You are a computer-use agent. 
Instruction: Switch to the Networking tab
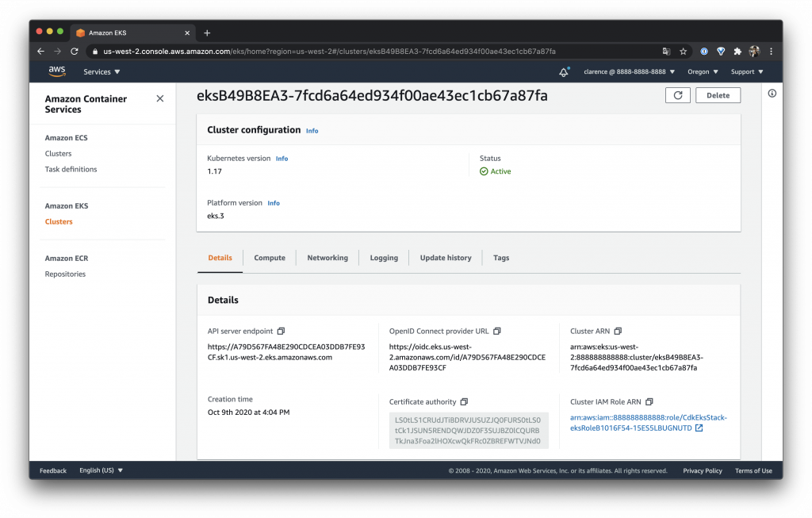[x=327, y=258]
